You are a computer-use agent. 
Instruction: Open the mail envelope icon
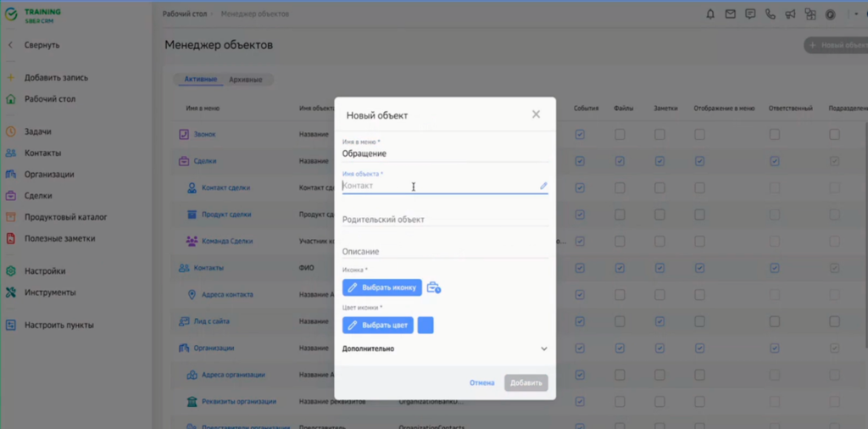pyautogui.click(x=730, y=14)
